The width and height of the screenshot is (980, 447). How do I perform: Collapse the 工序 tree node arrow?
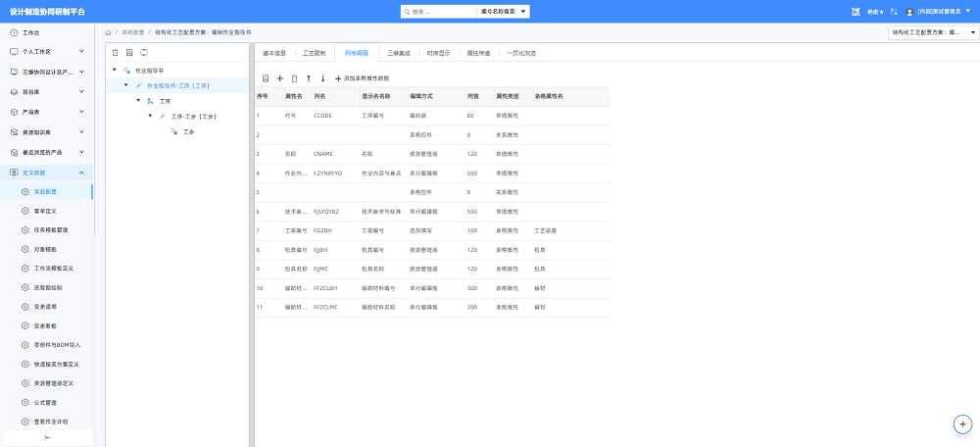point(138,100)
